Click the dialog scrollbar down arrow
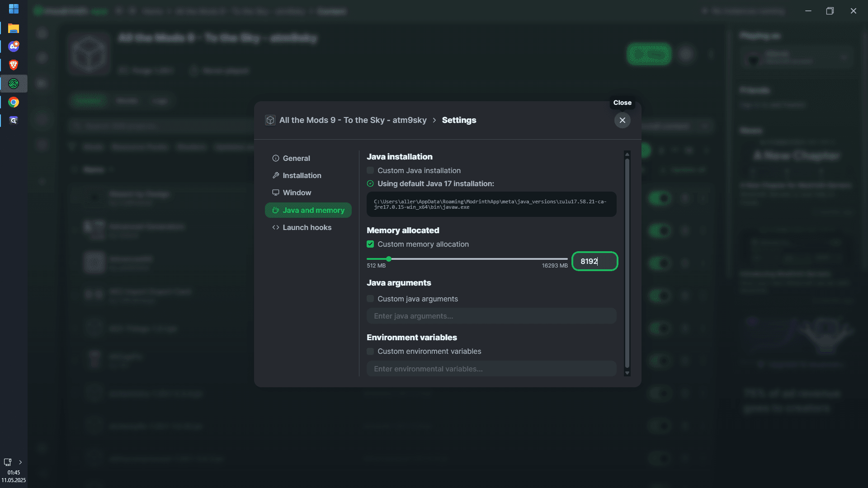The image size is (868, 488). click(x=627, y=373)
